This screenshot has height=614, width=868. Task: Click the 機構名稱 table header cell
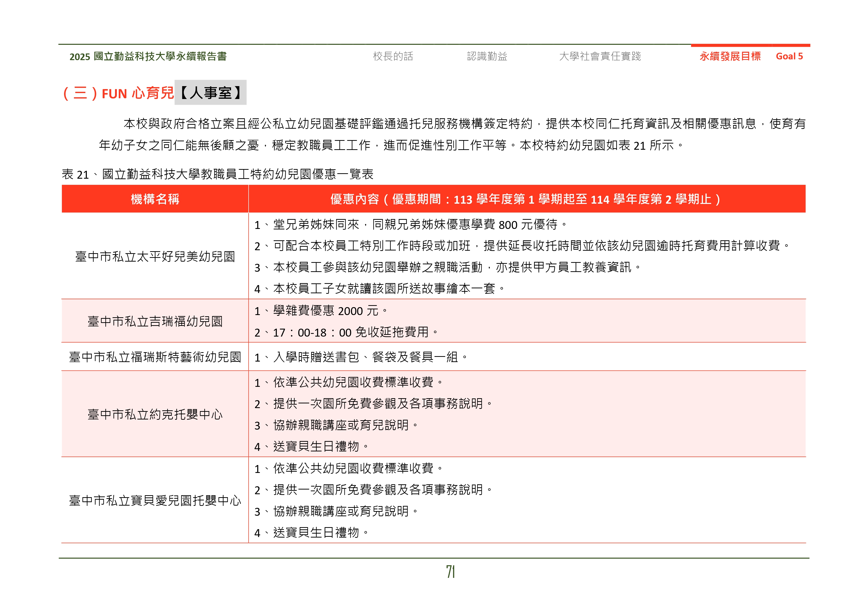pos(155,199)
